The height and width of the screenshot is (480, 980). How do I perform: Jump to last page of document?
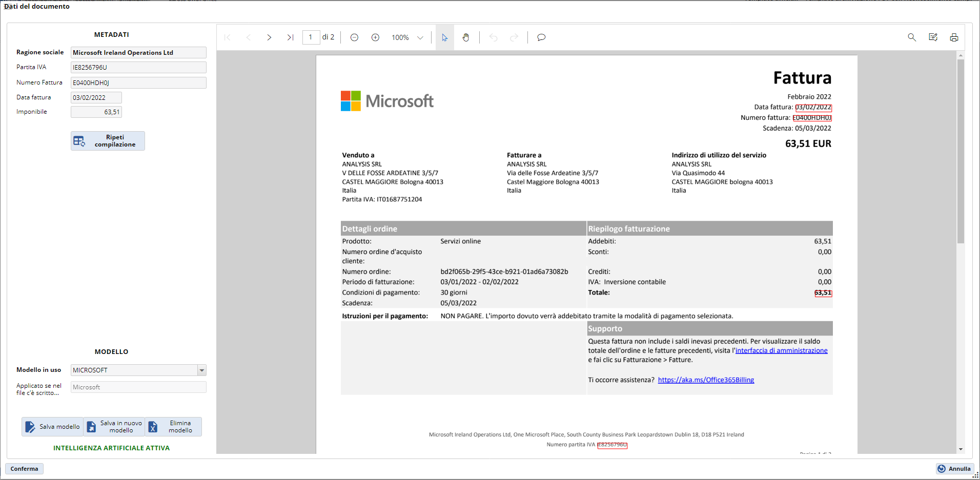coord(290,37)
